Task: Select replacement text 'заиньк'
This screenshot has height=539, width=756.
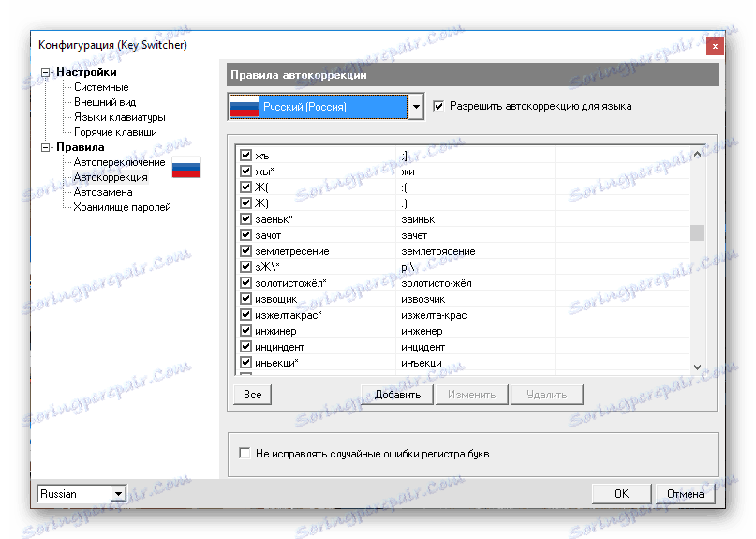Action: (418, 219)
